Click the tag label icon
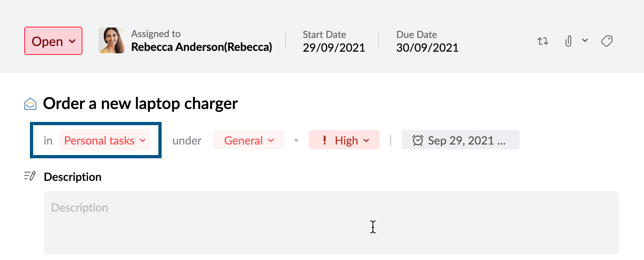The image size is (644, 260). [607, 41]
